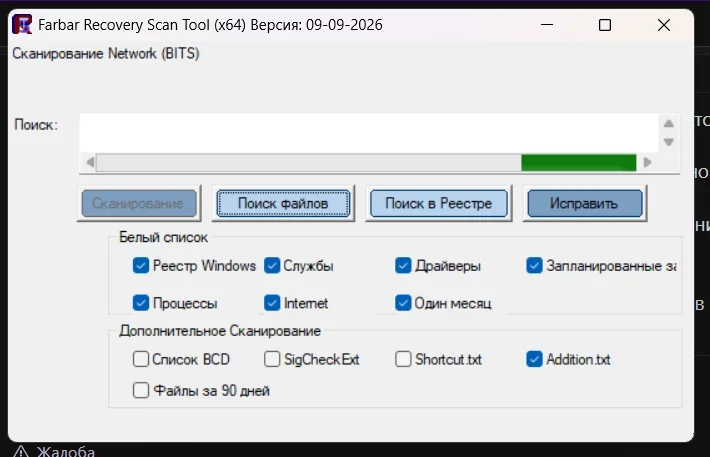The height and width of the screenshot is (457, 710).
Task: Click the Farbar Recovery Scan Tool title icon
Action: click(22, 24)
